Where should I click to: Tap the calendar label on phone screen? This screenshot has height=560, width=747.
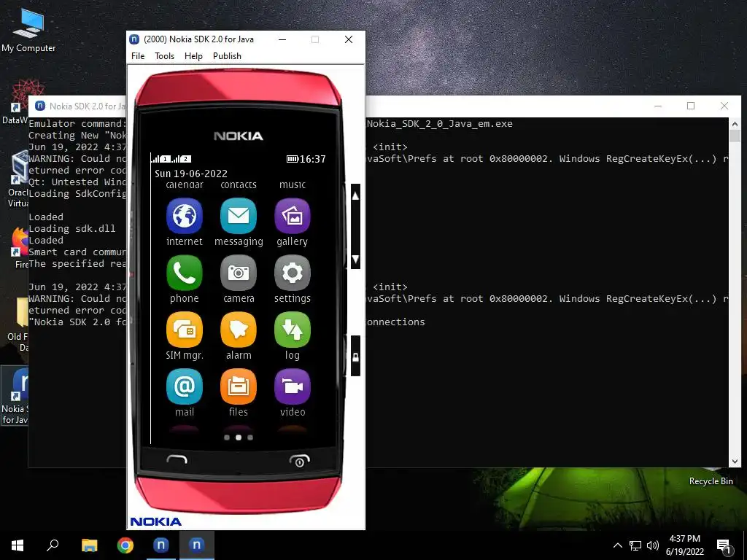click(x=185, y=184)
